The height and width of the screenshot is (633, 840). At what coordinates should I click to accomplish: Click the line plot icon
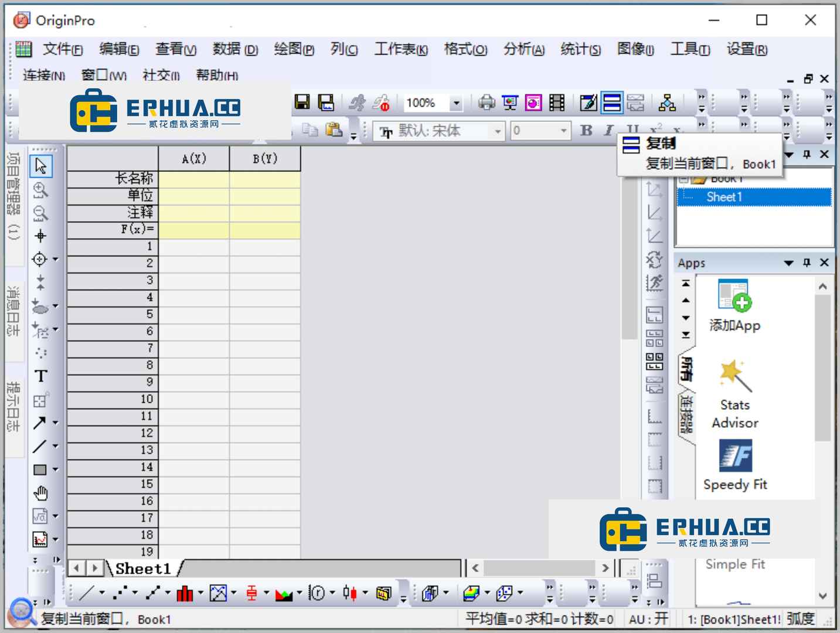click(x=86, y=594)
